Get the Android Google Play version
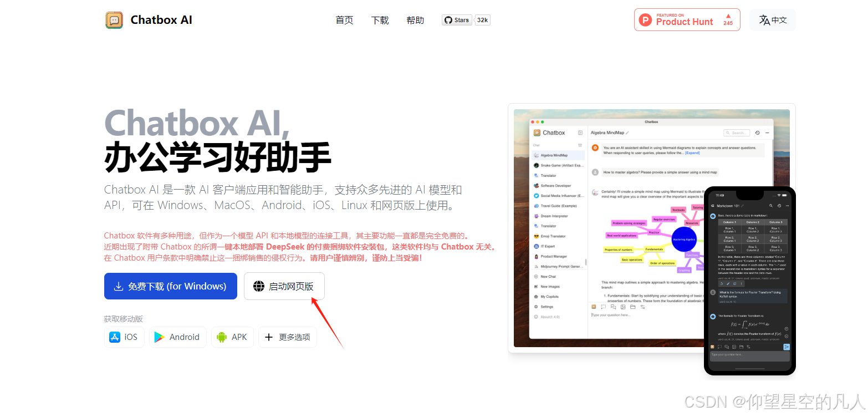Viewport: 868px width, 417px height. [177, 337]
